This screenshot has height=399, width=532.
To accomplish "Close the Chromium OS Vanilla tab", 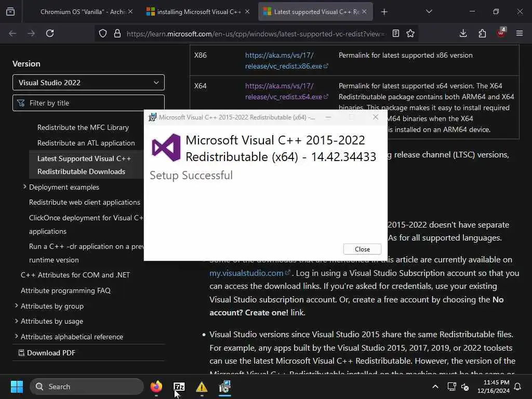I will (130, 11).
